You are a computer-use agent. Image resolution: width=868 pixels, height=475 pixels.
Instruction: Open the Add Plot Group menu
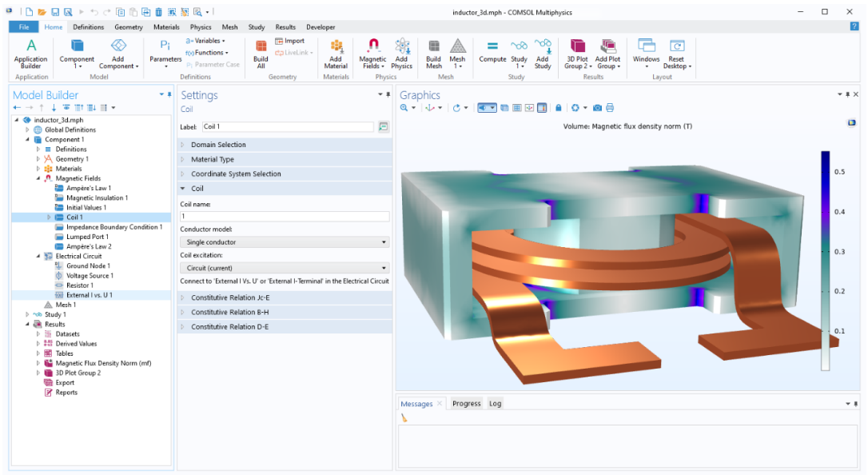click(607, 54)
